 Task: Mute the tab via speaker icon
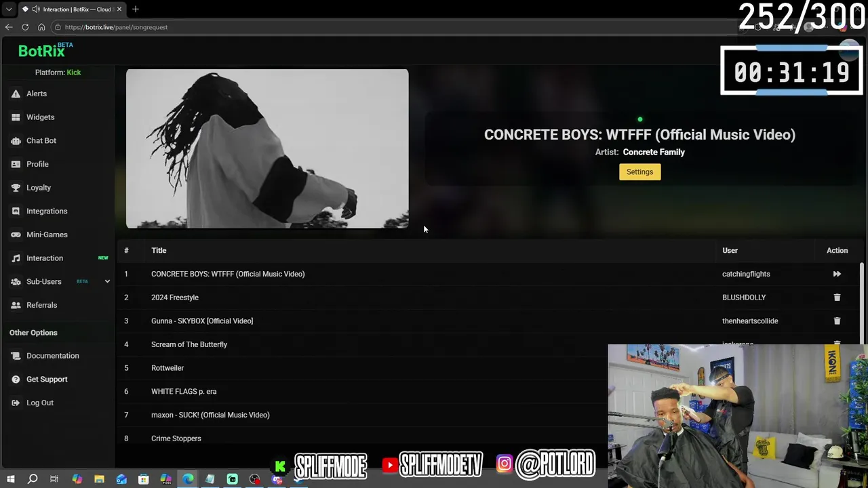click(35, 9)
